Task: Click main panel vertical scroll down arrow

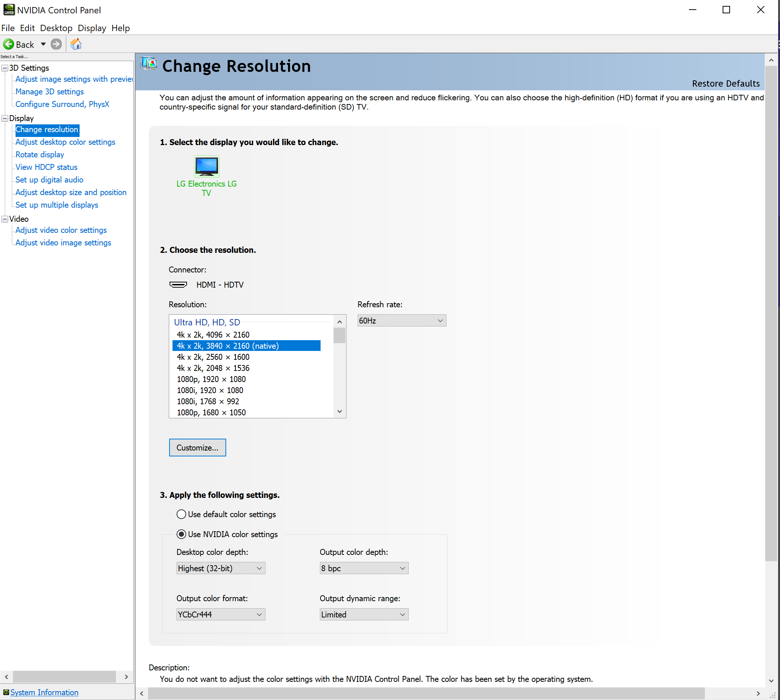Action: [771, 680]
